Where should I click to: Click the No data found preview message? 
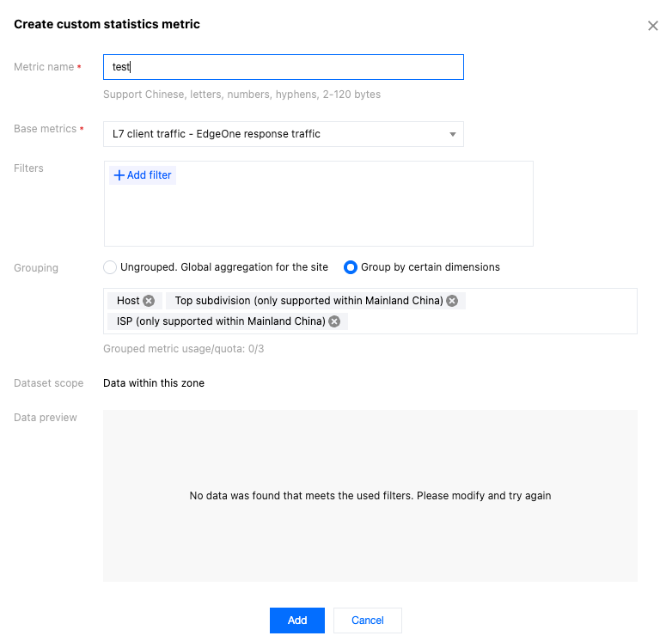[x=370, y=496]
